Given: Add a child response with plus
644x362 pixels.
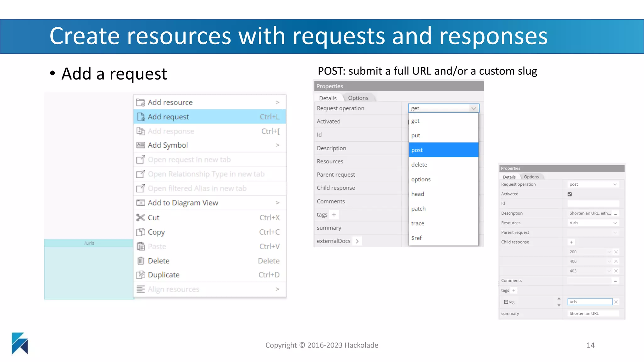Looking at the screenshot, I should 571,242.
